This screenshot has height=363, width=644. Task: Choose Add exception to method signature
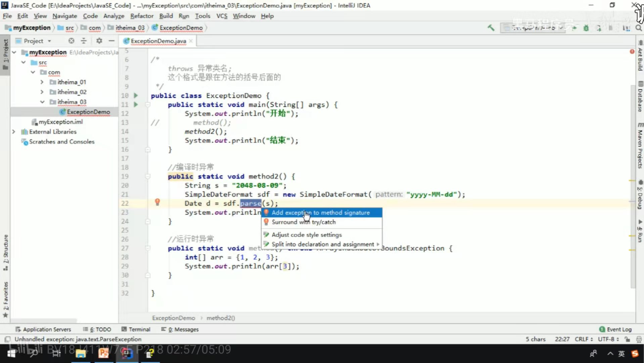tap(321, 212)
